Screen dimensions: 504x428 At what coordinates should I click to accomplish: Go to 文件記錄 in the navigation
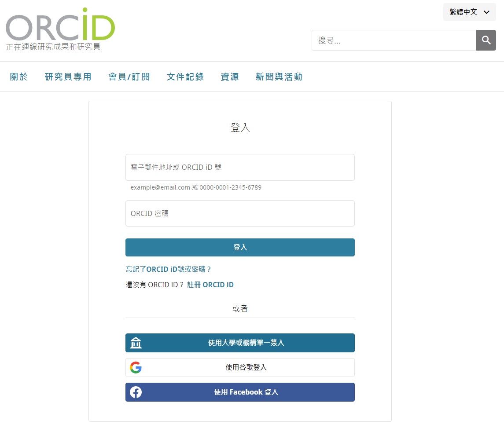click(185, 77)
